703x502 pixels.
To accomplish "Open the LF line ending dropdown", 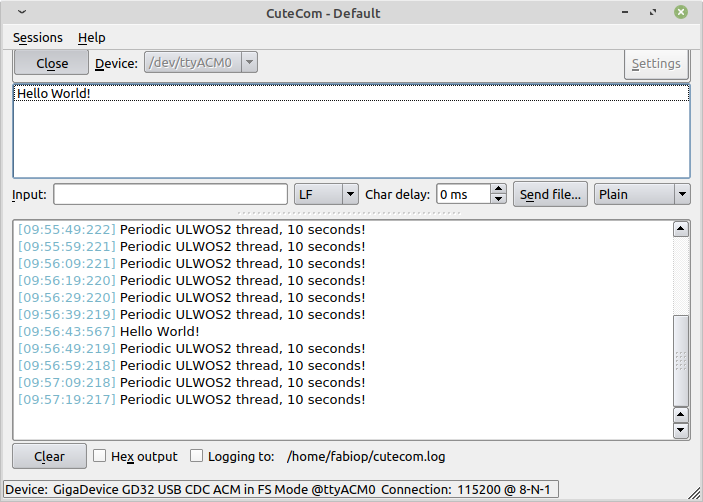I will point(349,194).
